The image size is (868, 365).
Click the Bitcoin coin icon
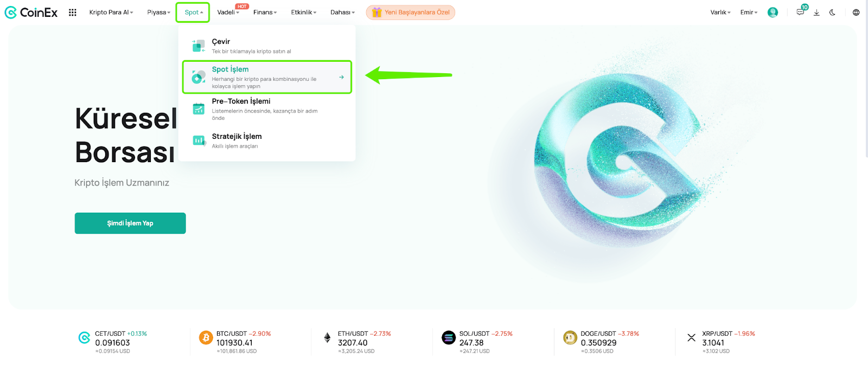pyautogui.click(x=206, y=338)
